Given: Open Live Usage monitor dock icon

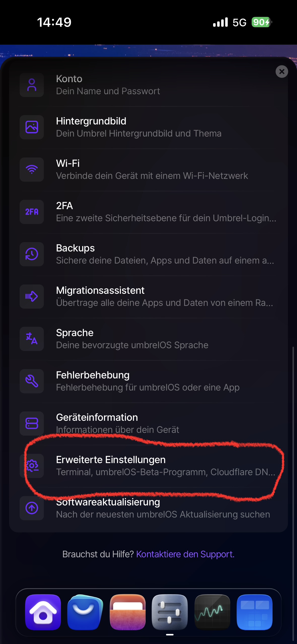Looking at the screenshot, I should (x=212, y=612).
